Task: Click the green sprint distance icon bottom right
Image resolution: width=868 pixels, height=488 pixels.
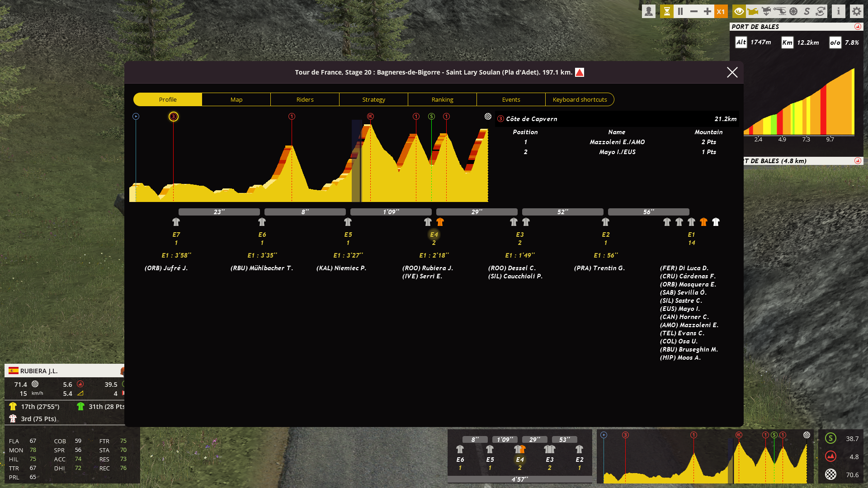Action: (830, 438)
